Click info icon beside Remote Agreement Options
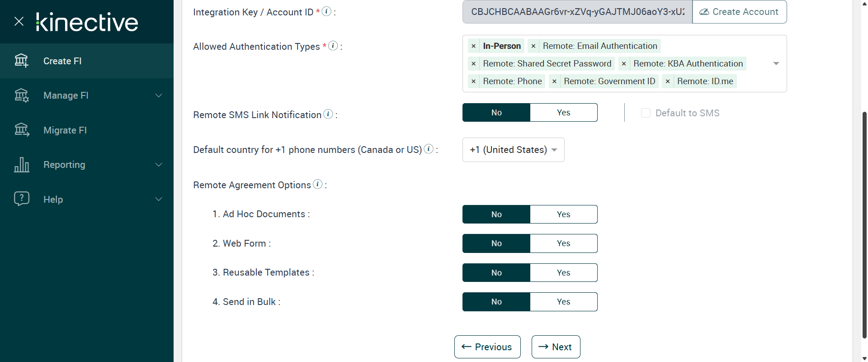 [x=318, y=184]
